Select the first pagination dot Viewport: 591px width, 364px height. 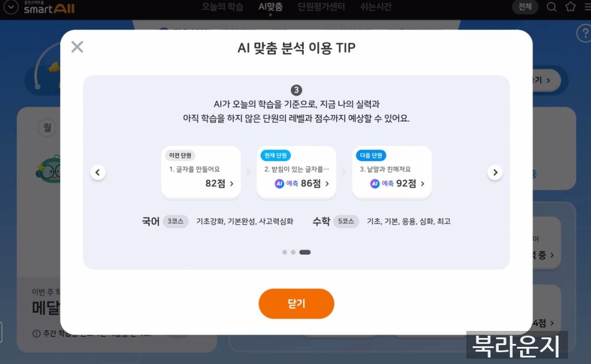(285, 252)
